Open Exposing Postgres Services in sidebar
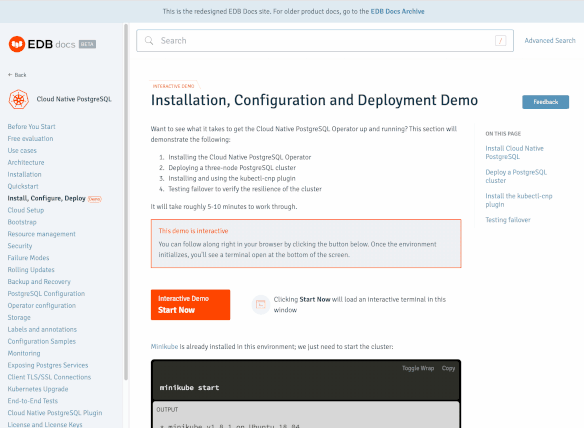The height and width of the screenshot is (428, 584). click(x=48, y=365)
